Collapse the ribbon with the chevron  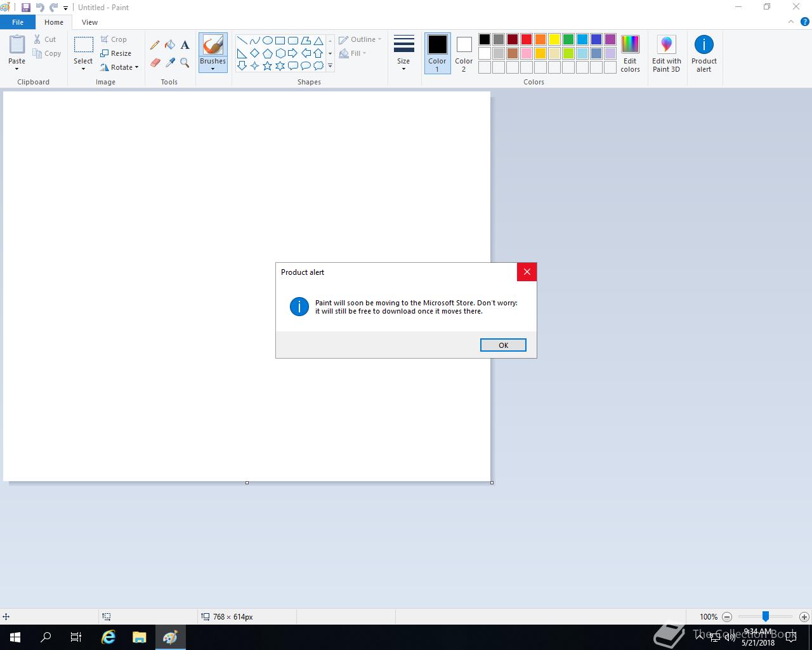tap(791, 22)
